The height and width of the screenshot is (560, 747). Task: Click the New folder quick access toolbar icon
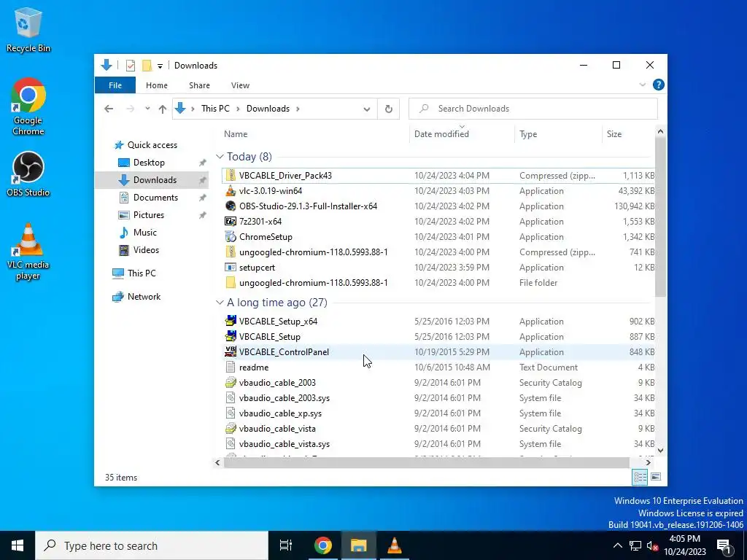pos(147,65)
